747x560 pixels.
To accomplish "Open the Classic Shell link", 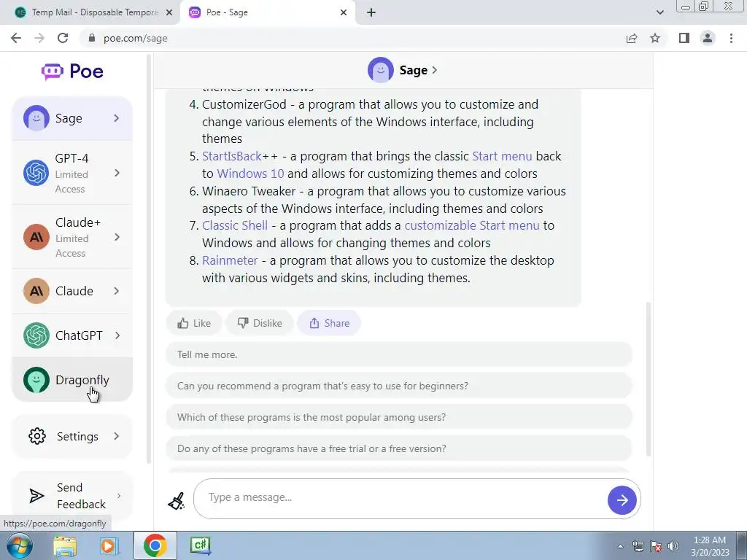I will (x=235, y=225).
